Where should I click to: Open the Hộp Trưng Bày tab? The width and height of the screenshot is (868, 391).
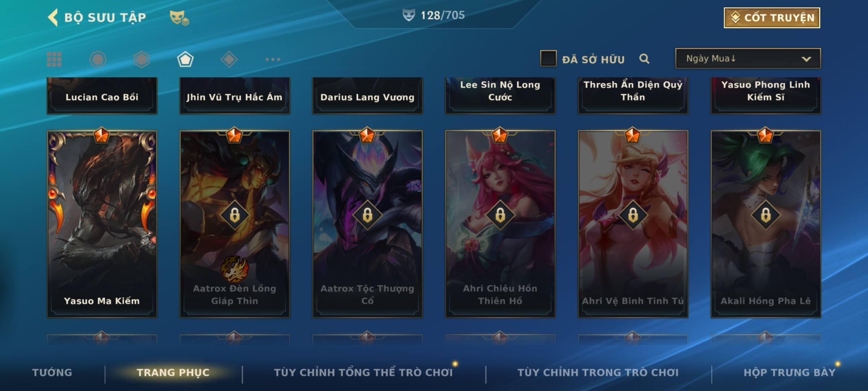[790, 373]
